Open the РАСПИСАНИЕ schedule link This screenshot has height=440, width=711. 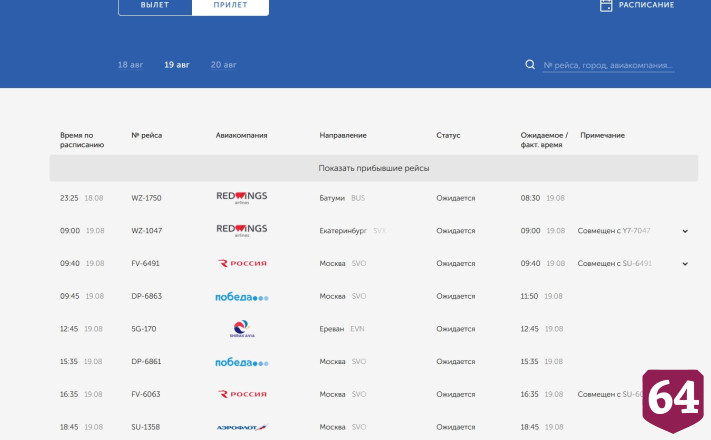(646, 5)
